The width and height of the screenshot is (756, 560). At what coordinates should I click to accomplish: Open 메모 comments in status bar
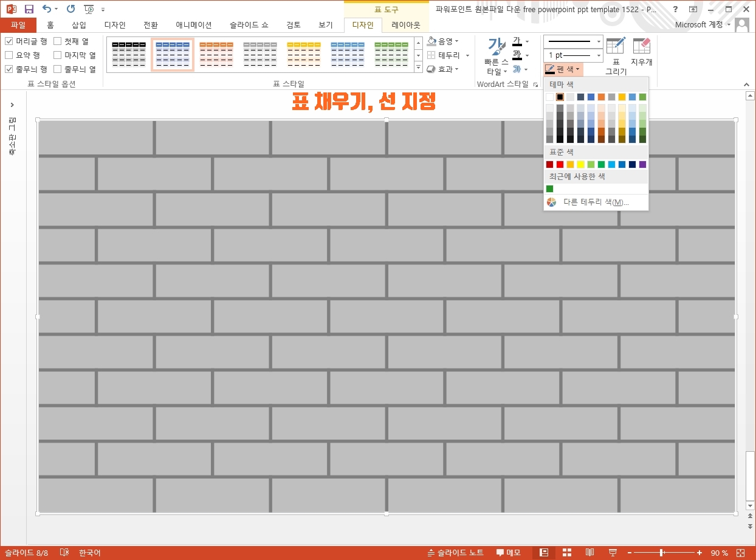point(509,553)
